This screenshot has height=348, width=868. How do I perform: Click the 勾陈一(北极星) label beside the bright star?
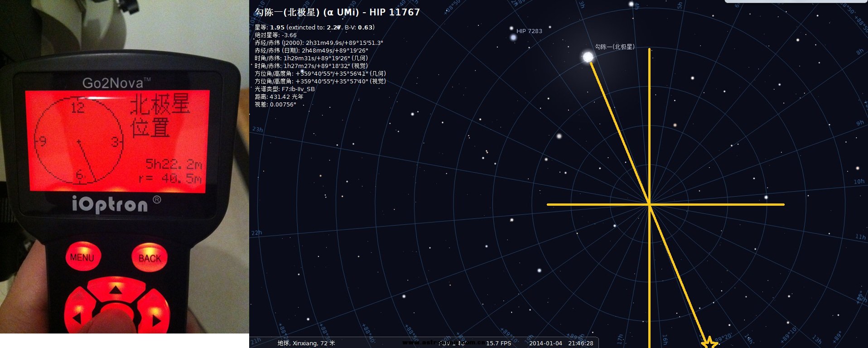click(615, 47)
